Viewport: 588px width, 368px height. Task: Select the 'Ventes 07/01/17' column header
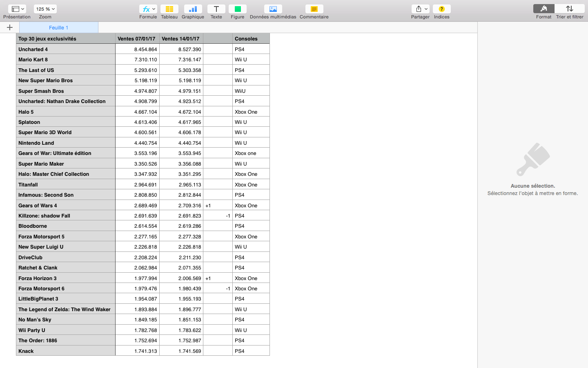(x=137, y=38)
